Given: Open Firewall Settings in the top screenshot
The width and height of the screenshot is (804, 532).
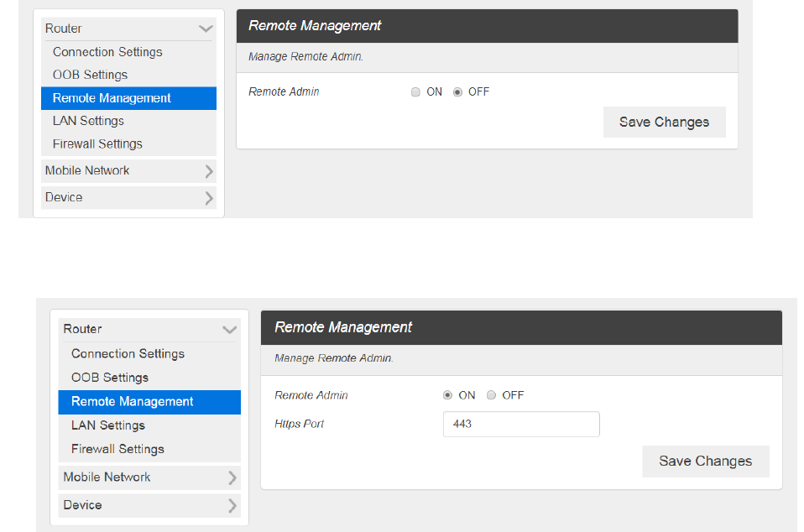Looking at the screenshot, I should tap(97, 143).
